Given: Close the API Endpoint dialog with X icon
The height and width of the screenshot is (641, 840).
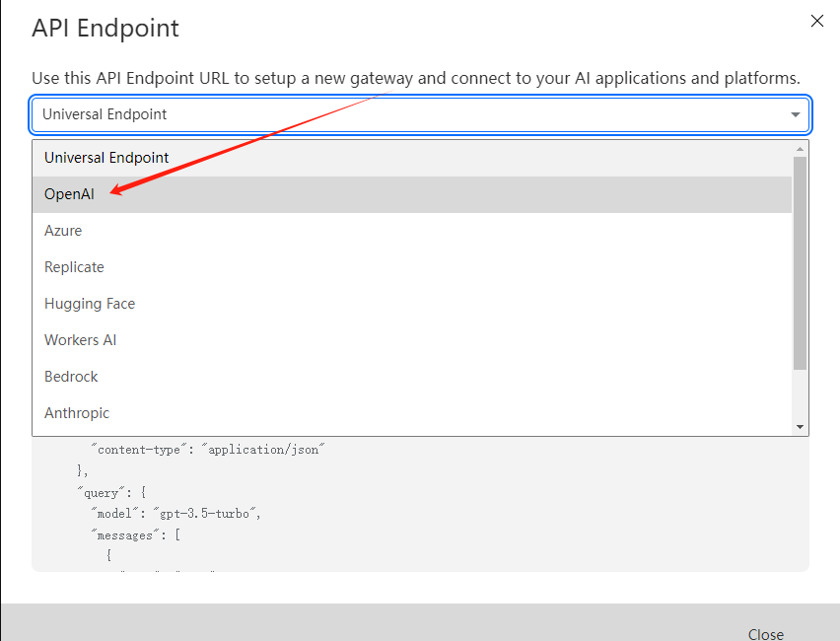Looking at the screenshot, I should 816,21.
